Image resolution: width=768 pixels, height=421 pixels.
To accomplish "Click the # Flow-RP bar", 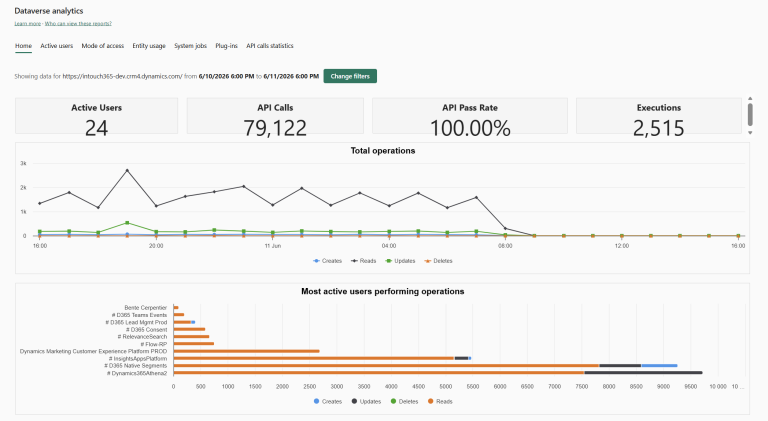I will click(193, 344).
